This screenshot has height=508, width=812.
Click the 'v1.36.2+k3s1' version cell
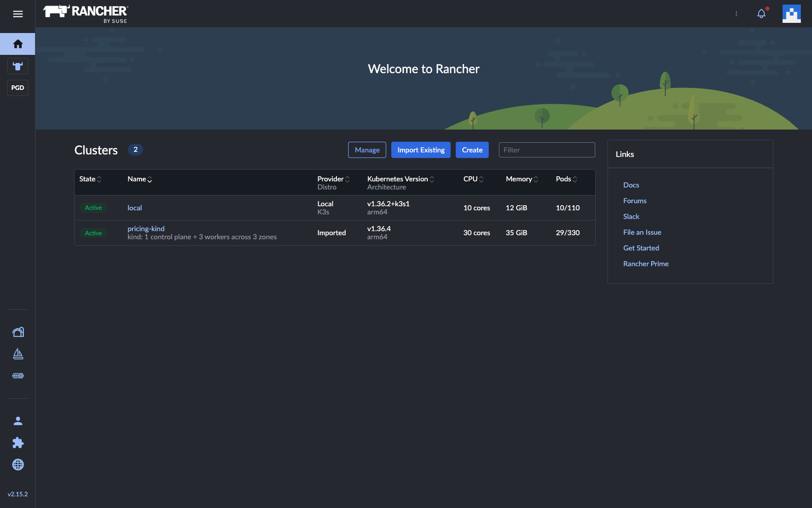tap(388, 204)
